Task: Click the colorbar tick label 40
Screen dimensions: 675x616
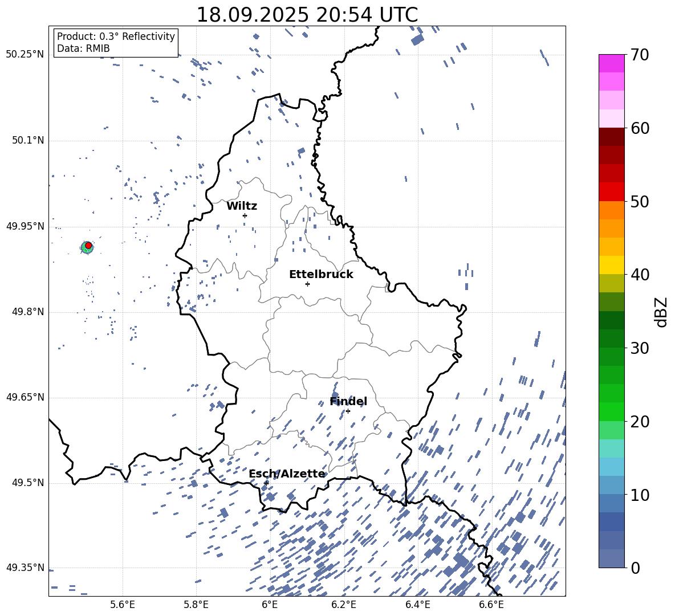Action: coord(640,275)
